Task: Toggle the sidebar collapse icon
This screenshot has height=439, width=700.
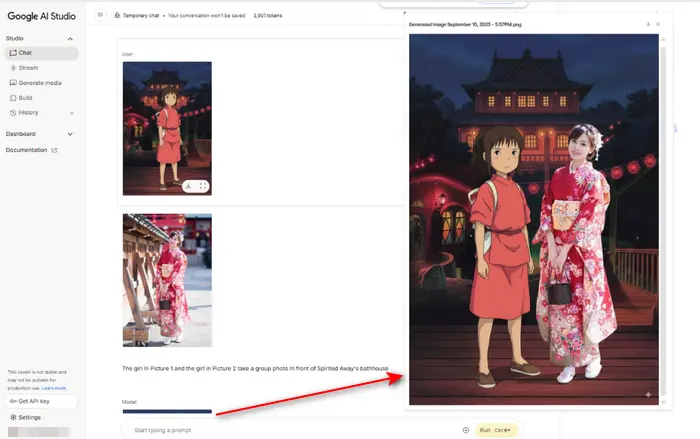Action: click(100, 15)
